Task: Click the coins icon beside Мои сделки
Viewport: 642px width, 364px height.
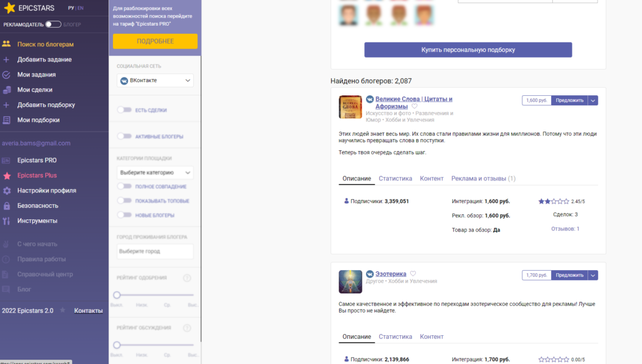Action: 6,90
